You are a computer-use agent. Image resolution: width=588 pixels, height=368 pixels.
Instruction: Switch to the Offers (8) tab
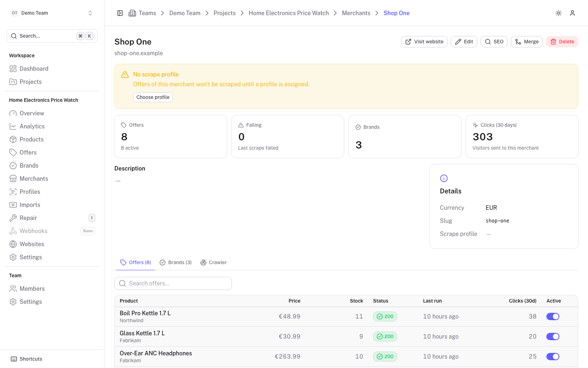136,263
